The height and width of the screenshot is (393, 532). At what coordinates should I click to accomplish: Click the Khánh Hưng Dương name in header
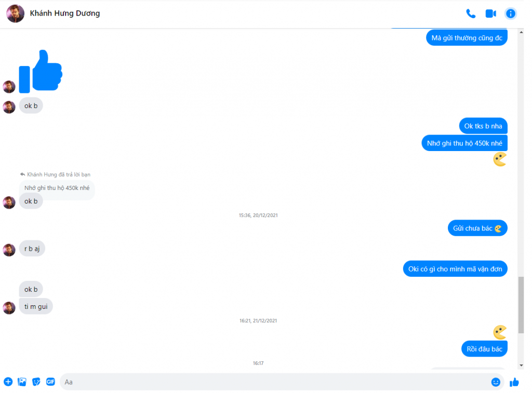(65, 13)
